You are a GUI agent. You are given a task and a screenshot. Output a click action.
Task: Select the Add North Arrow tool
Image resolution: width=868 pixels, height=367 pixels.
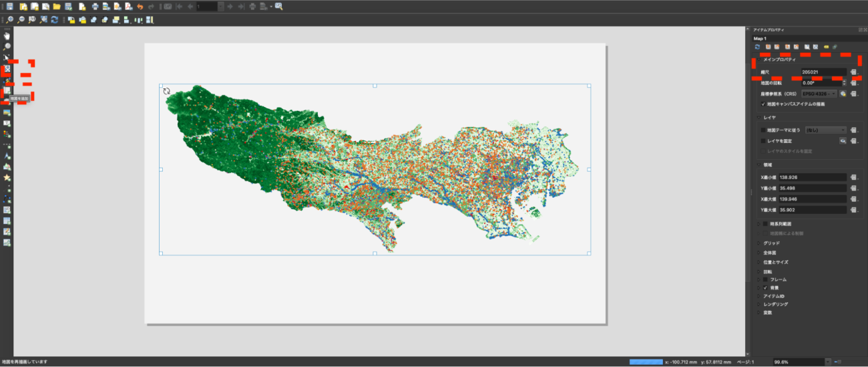[7, 155]
